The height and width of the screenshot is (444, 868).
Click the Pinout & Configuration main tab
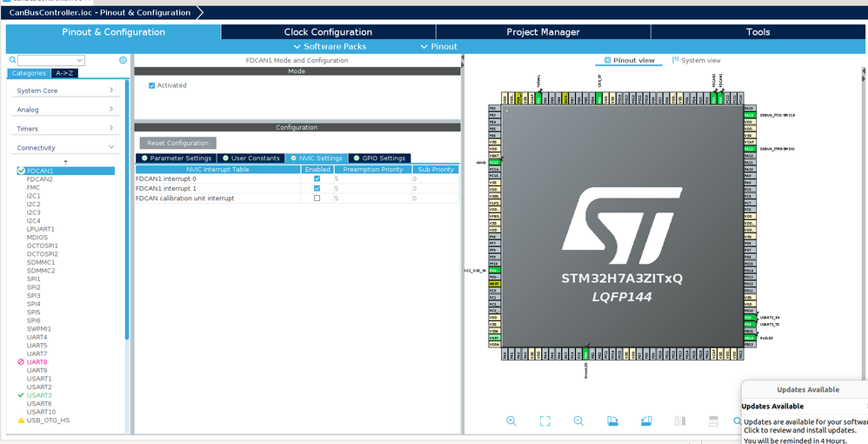pyautogui.click(x=113, y=32)
